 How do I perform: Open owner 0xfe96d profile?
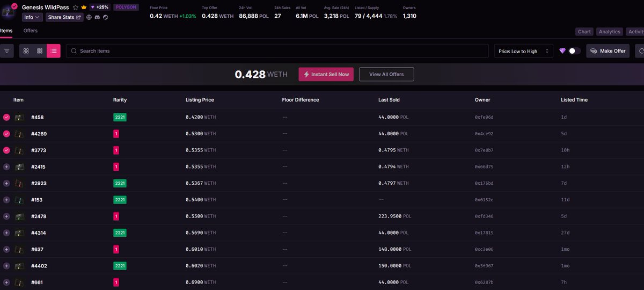point(484,117)
